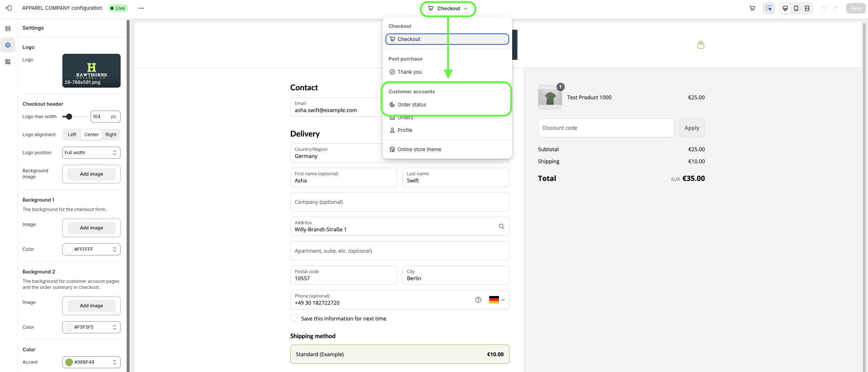Click the Accent color swatch

click(69, 362)
